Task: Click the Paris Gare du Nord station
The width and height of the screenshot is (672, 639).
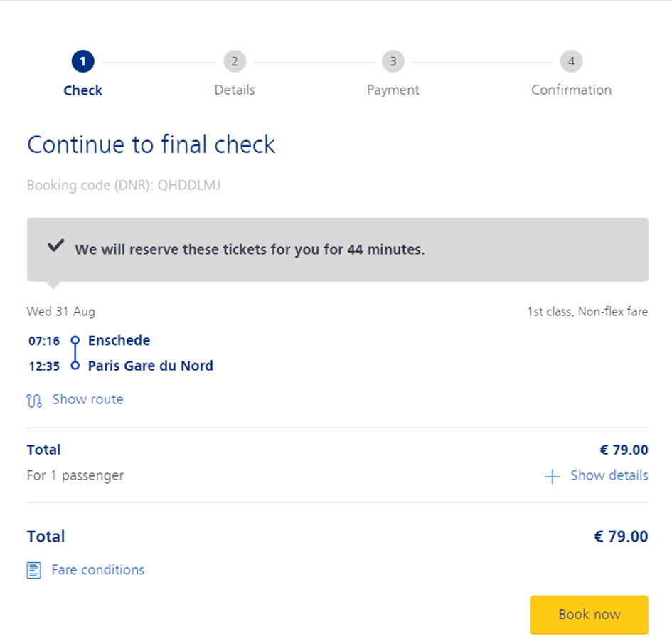Action: (x=151, y=366)
